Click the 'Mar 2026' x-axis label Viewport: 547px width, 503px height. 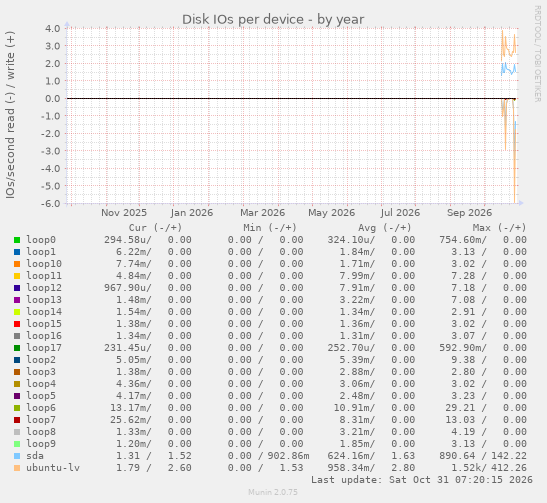(262, 213)
